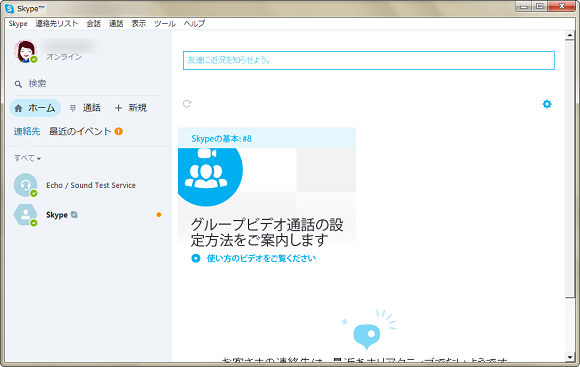The width and height of the screenshot is (580, 367).
Task: Click the scrollbar up arrow
Action: click(570, 36)
